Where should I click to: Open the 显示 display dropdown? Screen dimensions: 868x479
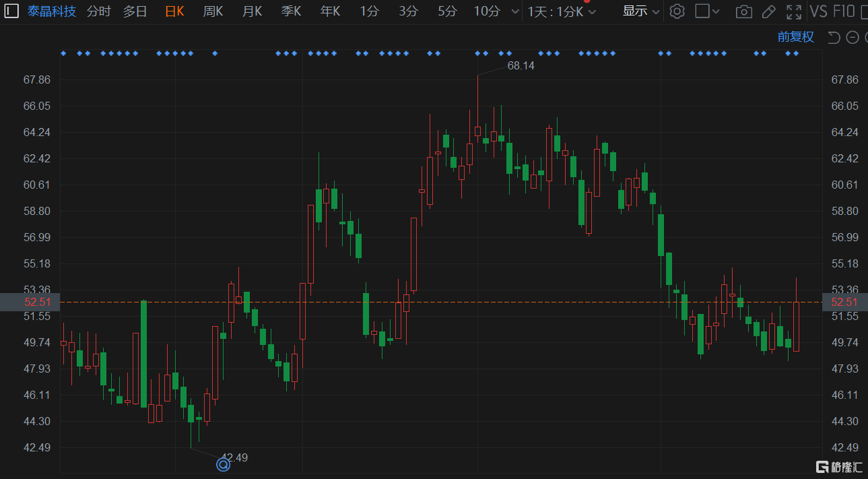pyautogui.click(x=641, y=11)
